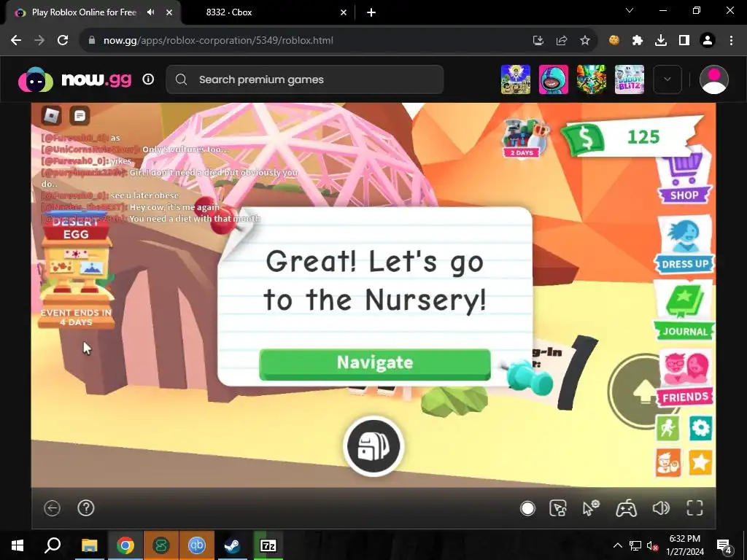The height and width of the screenshot is (560, 747).
Task: Go back in the browser
Action: point(16,41)
